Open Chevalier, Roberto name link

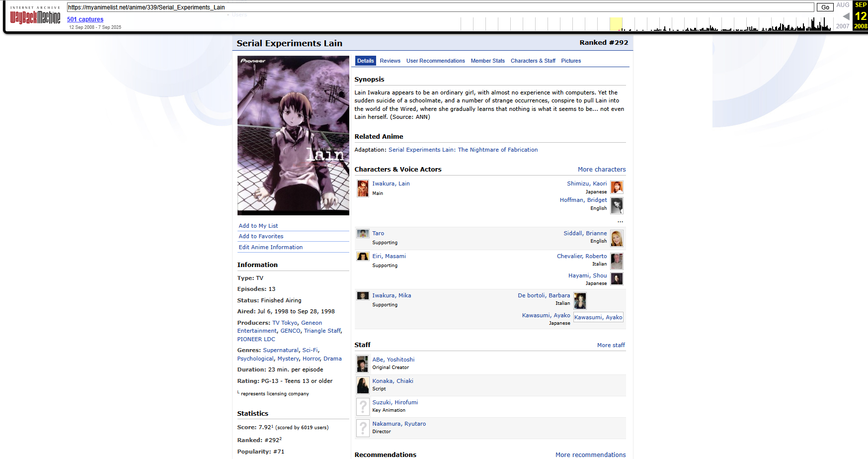[x=582, y=256]
